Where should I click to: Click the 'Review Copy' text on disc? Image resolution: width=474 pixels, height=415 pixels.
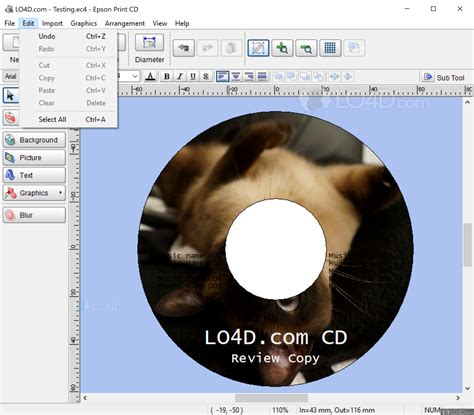[275, 358]
